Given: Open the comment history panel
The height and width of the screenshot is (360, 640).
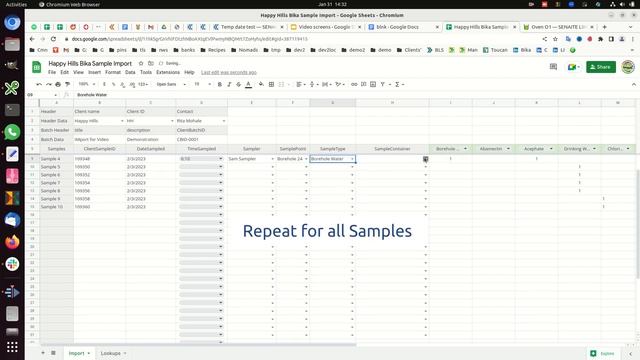Looking at the screenshot, I should (553, 67).
